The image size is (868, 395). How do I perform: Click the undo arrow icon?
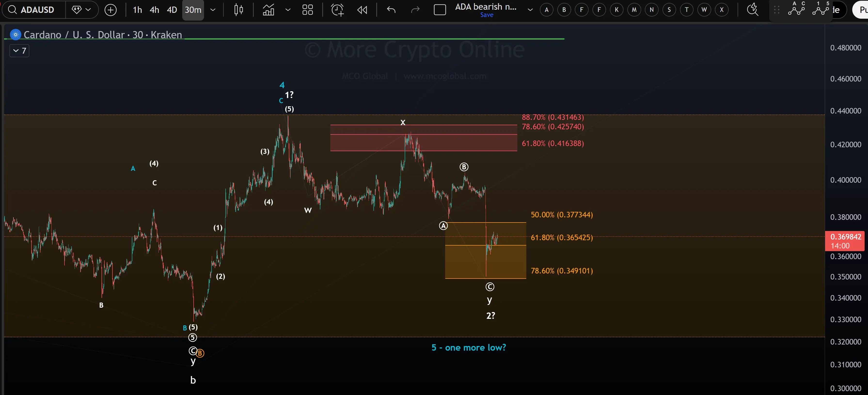click(391, 9)
